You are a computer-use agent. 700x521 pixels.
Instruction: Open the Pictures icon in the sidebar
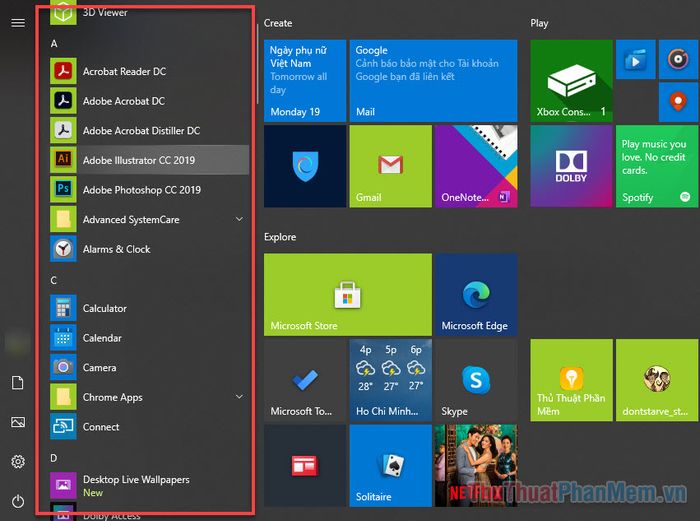[x=18, y=422]
